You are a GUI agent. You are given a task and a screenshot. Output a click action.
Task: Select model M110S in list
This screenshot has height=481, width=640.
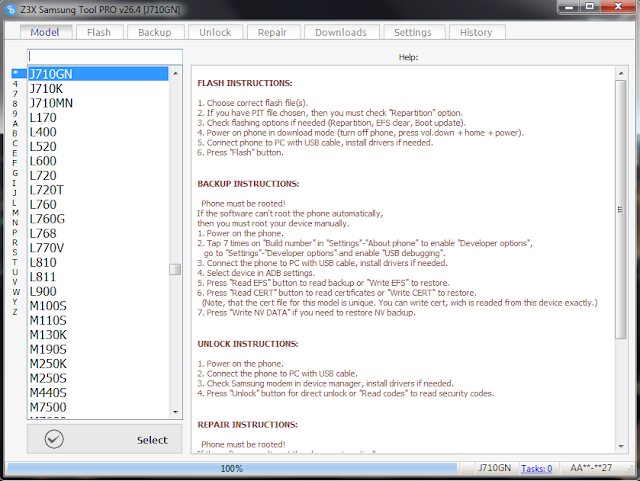pos(98,321)
